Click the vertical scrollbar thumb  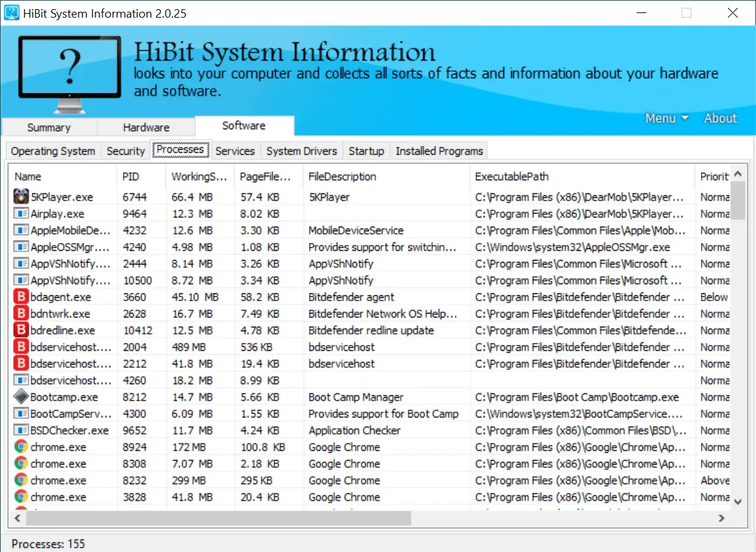click(738, 201)
